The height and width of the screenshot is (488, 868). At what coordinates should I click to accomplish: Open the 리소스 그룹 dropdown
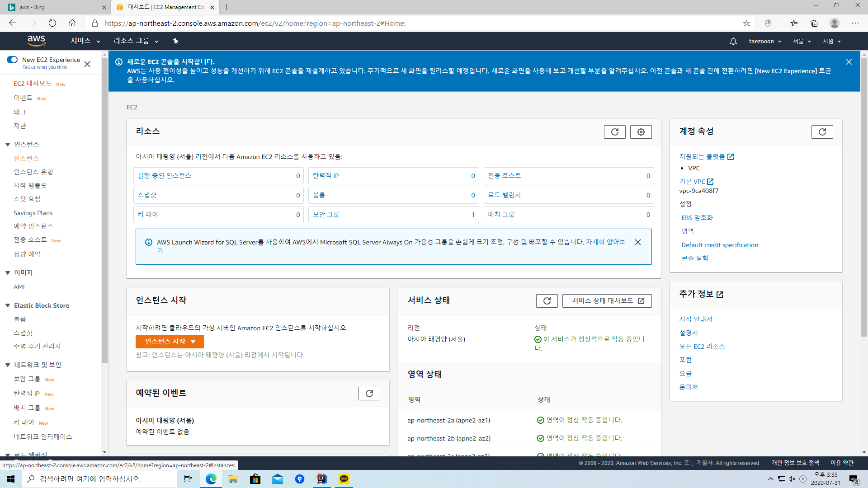click(136, 41)
